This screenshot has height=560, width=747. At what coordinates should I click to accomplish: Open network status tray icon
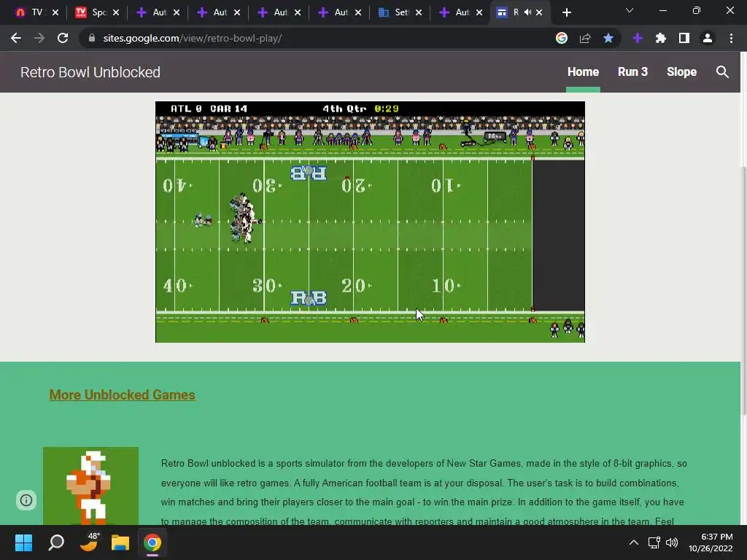coord(654,542)
